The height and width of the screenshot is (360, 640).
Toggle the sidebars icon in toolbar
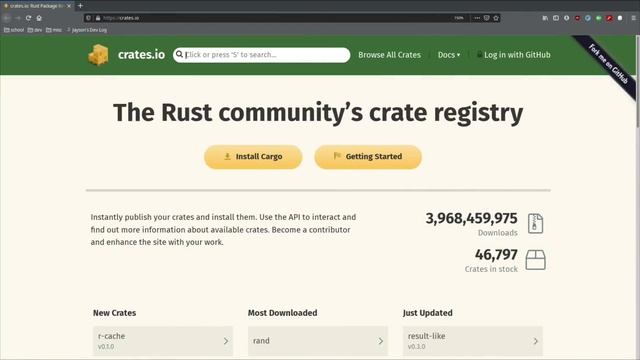(556, 18)
